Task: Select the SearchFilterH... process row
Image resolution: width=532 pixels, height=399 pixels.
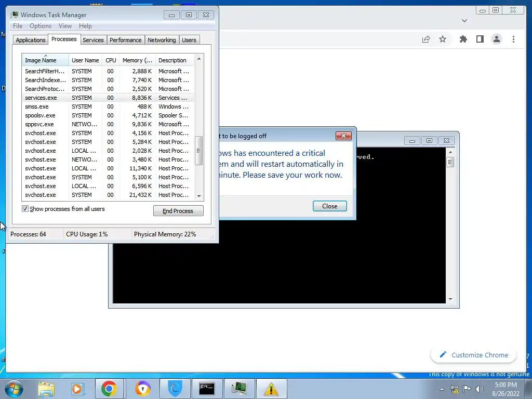Action: pyautogui.click(x=108, y=71)
